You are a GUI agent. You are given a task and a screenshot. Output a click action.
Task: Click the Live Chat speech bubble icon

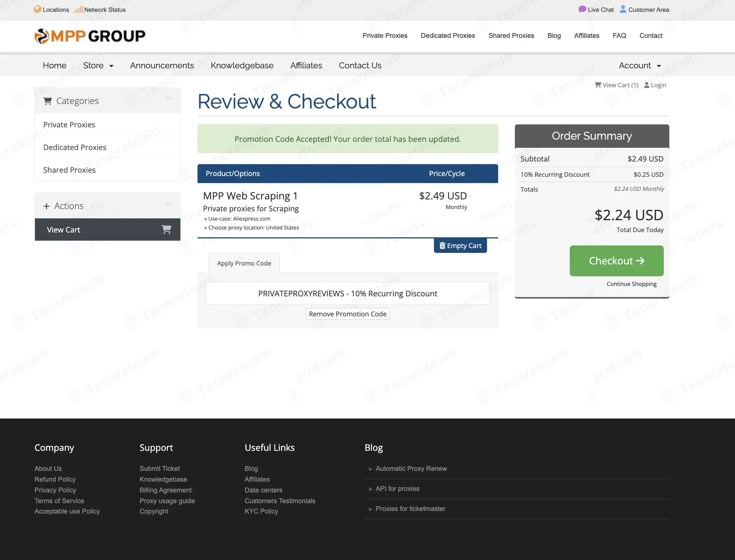(582, 9)
